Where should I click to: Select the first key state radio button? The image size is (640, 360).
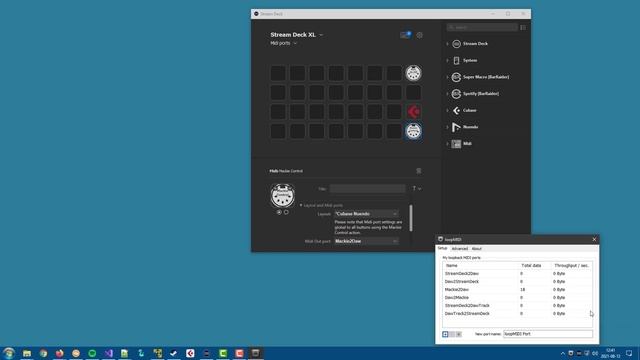(x=279, y=212)
